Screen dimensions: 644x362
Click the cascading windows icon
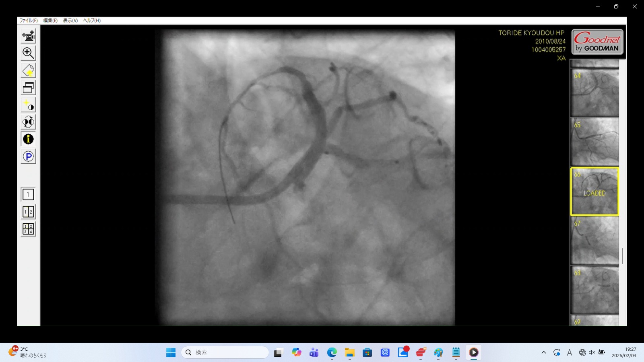click(x=28, y=88)
